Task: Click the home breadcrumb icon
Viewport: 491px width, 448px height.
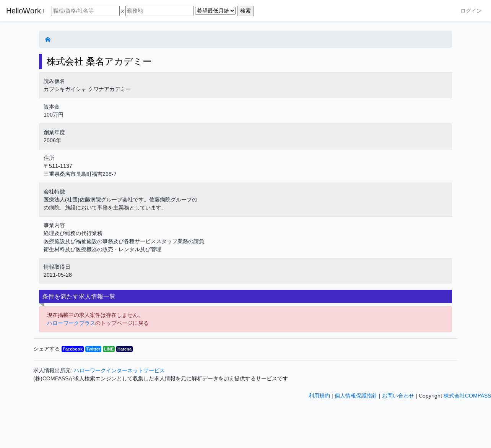Action: point(48,39)
